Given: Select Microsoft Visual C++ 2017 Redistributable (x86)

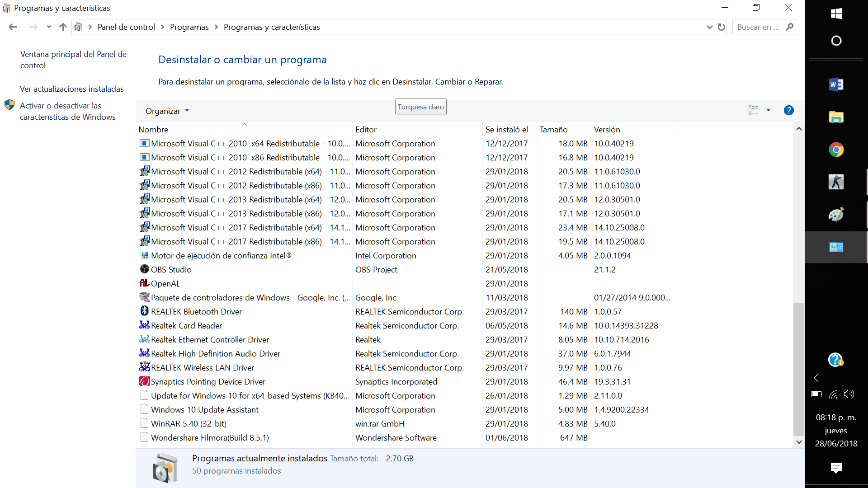Looking at the screenshot, I should click(250, 241).
